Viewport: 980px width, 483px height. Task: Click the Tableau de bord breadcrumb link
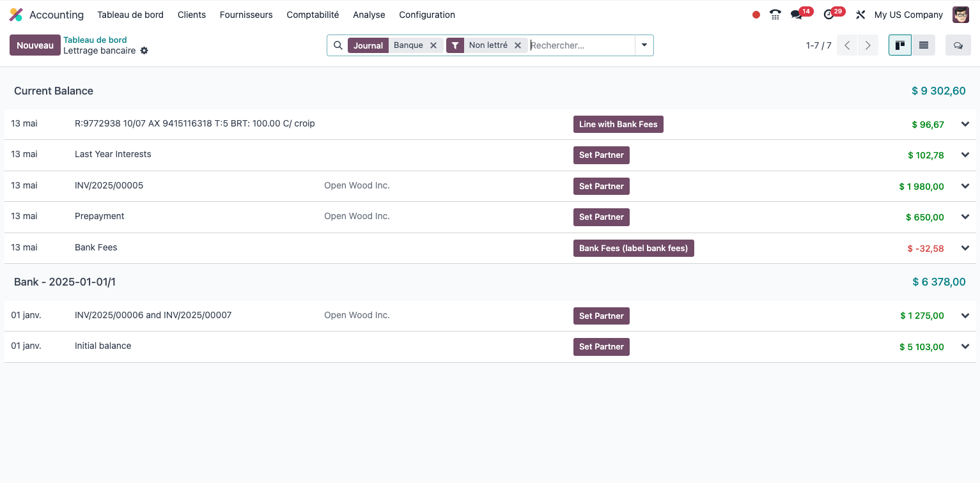pos(95,40)
